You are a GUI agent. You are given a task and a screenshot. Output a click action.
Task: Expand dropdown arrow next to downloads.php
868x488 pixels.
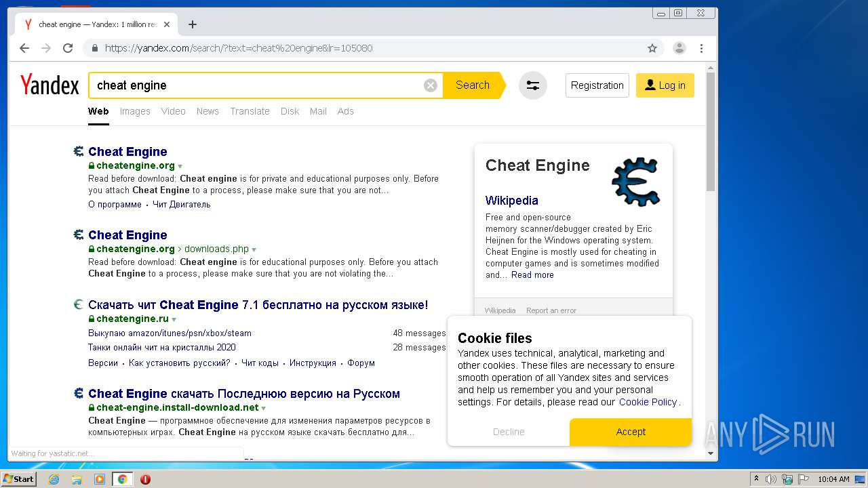click(x=254, y=249)
